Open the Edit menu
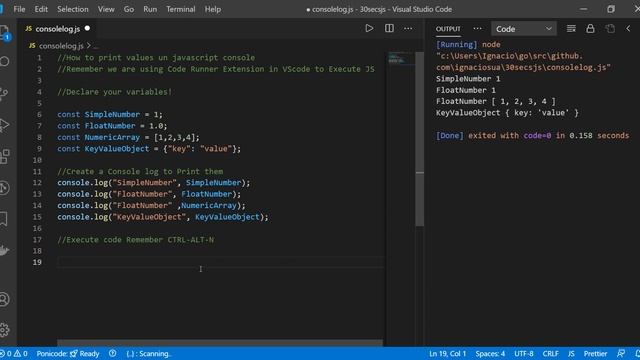The height and width of the screenshot is (360, 640). (41, 9)
